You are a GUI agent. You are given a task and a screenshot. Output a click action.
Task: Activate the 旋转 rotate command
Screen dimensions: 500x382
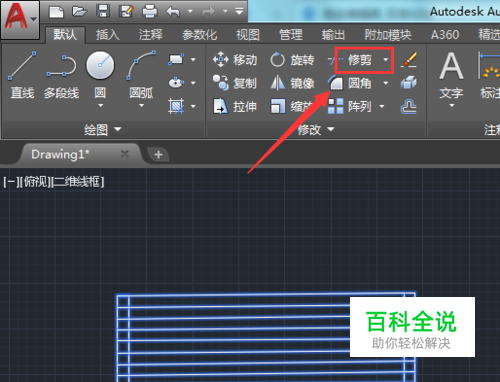coord(292,60)
